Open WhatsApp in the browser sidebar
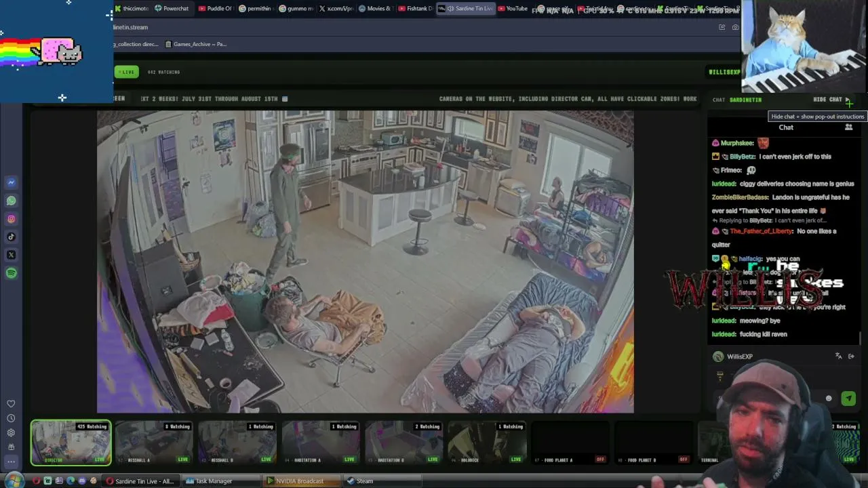Viewport: 868px width, 488px height. tap(11, 201)
